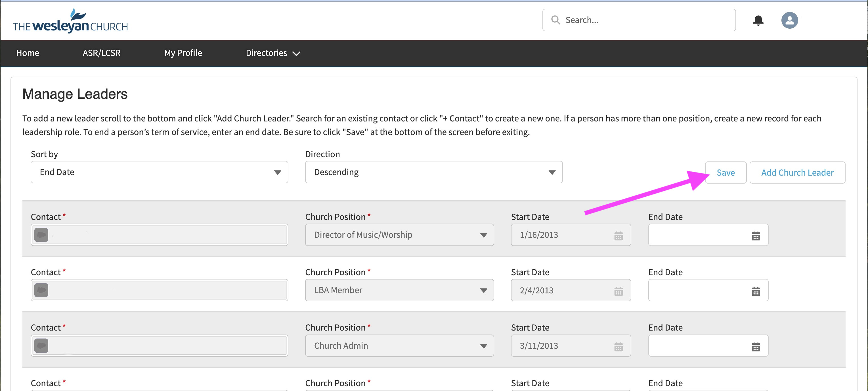Viewport: 868px width, 391px height.
Task: Go to the Home tab
Action: click(x=28, y=53)
